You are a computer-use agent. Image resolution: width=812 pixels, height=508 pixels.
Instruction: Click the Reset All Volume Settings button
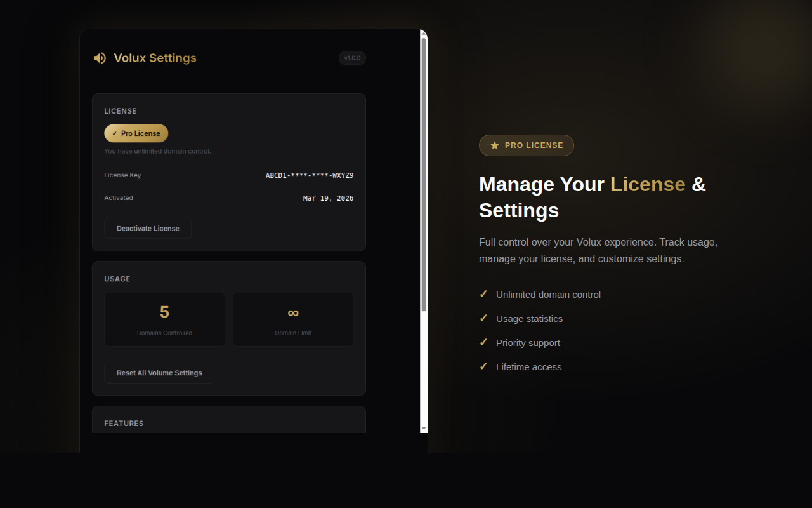(159, 373)
